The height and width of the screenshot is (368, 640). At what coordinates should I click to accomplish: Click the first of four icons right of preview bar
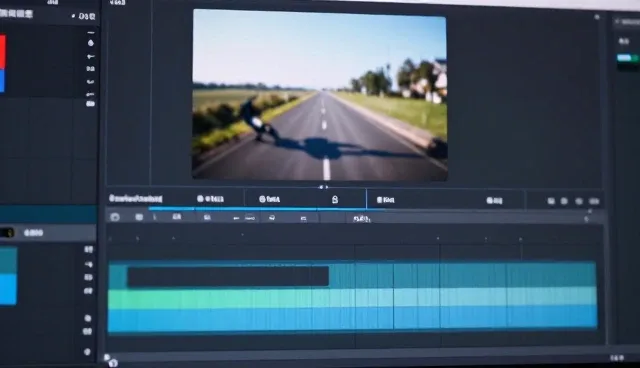click(x=551, y=201)
